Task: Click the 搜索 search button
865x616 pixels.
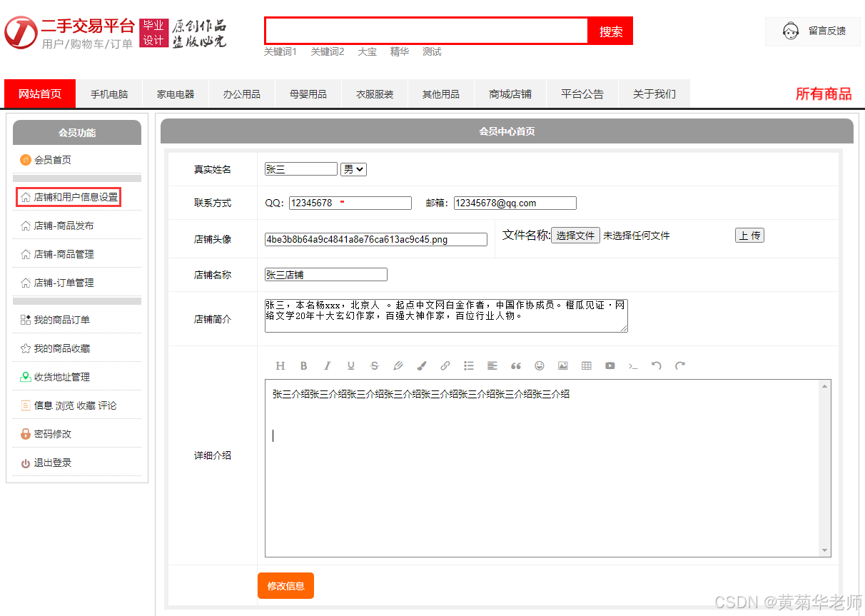Action: pos(610,31)
